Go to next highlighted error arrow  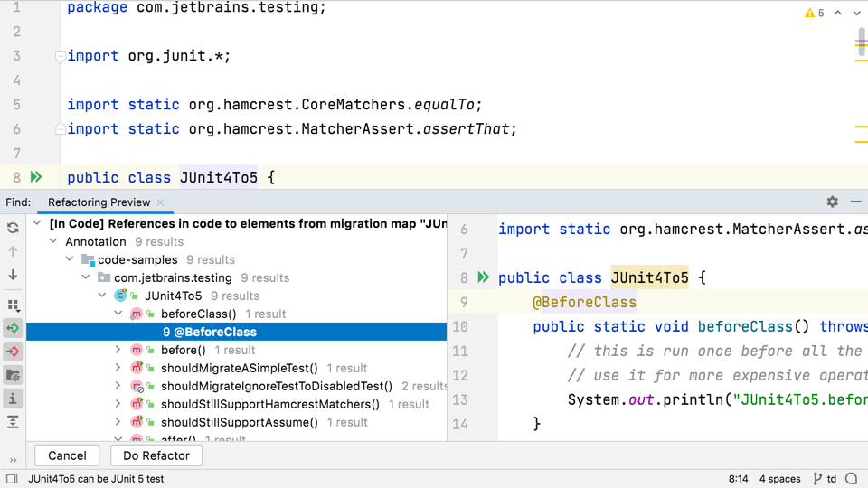pos(858,14)
